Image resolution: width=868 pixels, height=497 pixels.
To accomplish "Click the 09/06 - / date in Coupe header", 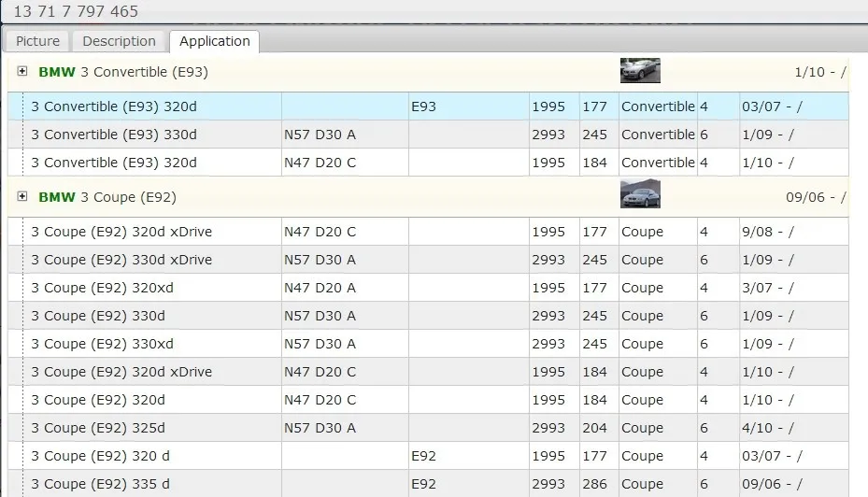I will click(x=816, y=197).
